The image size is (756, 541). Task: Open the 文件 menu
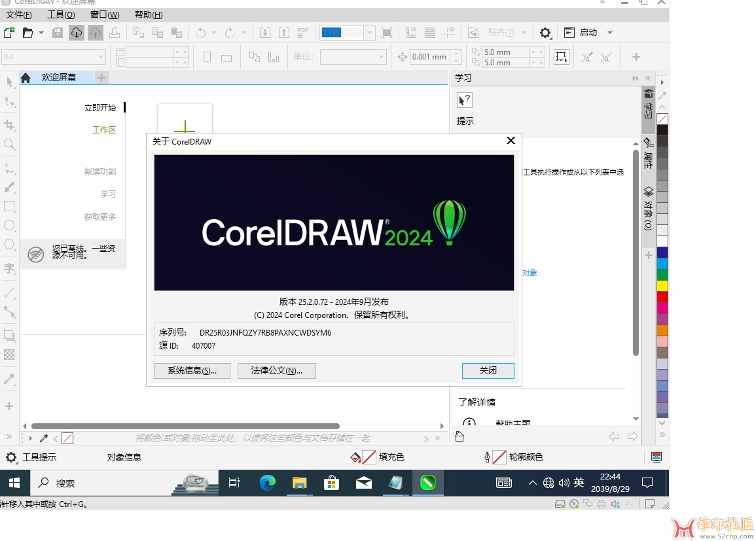tap(19, 14)
